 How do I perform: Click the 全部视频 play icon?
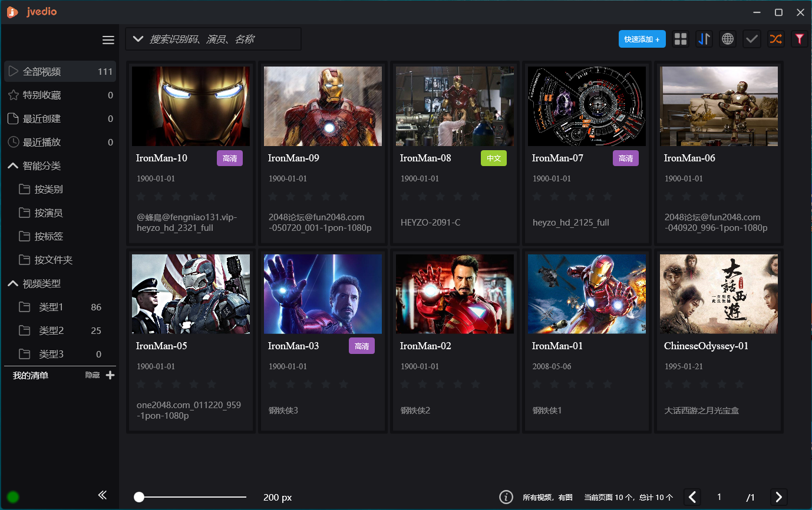coord(13,71)
